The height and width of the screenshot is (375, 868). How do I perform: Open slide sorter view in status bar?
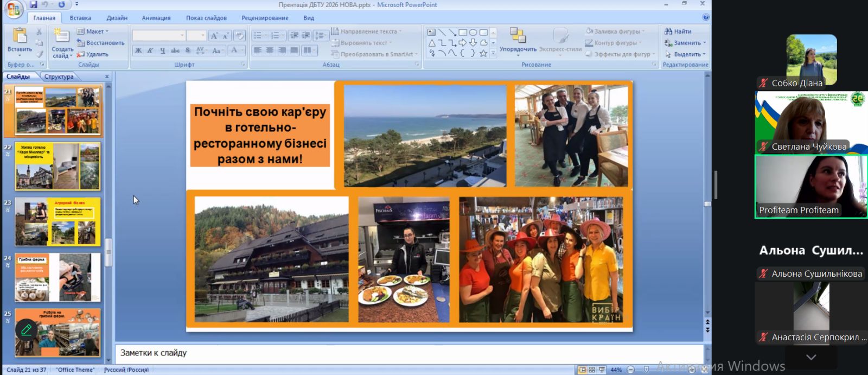[592, 370]
